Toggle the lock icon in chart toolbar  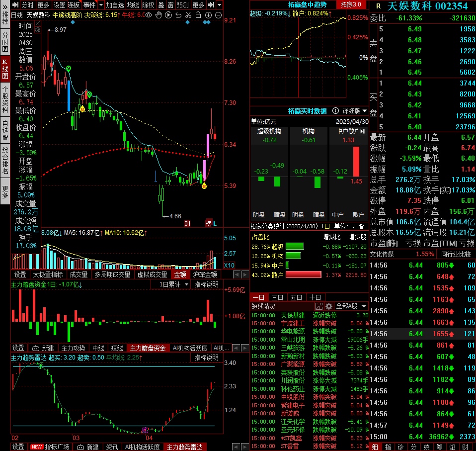click(x=198, y=15)
